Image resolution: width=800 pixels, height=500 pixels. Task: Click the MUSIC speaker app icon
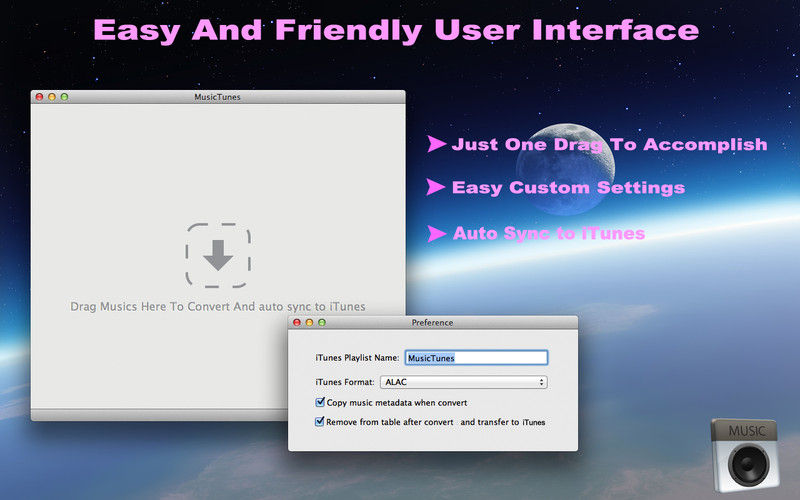745,455
